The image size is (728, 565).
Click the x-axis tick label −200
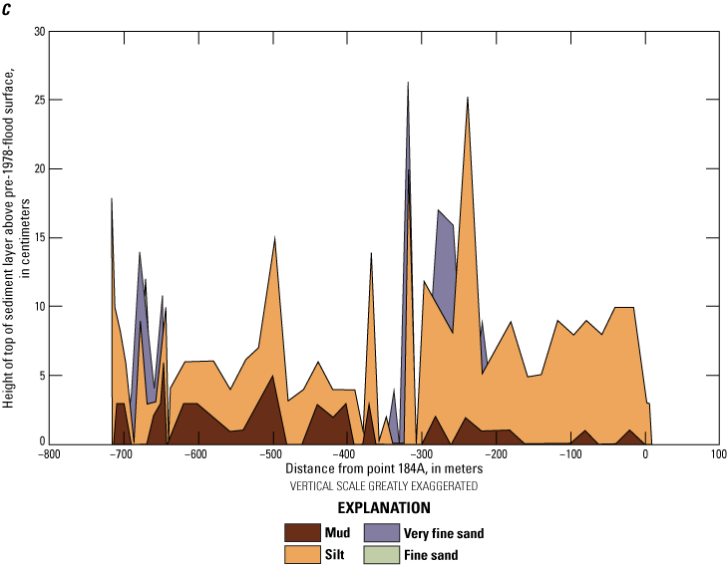tap(495, 455)
